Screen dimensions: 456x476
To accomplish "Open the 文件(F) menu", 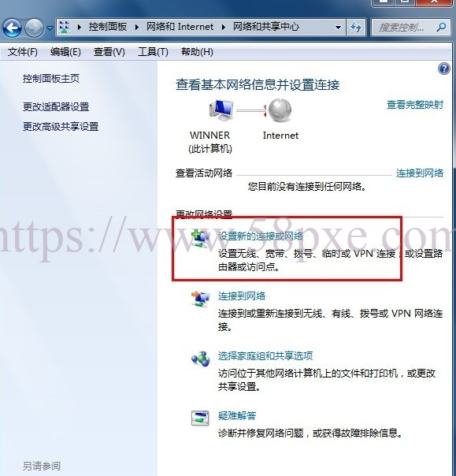I will click(23, 52).
